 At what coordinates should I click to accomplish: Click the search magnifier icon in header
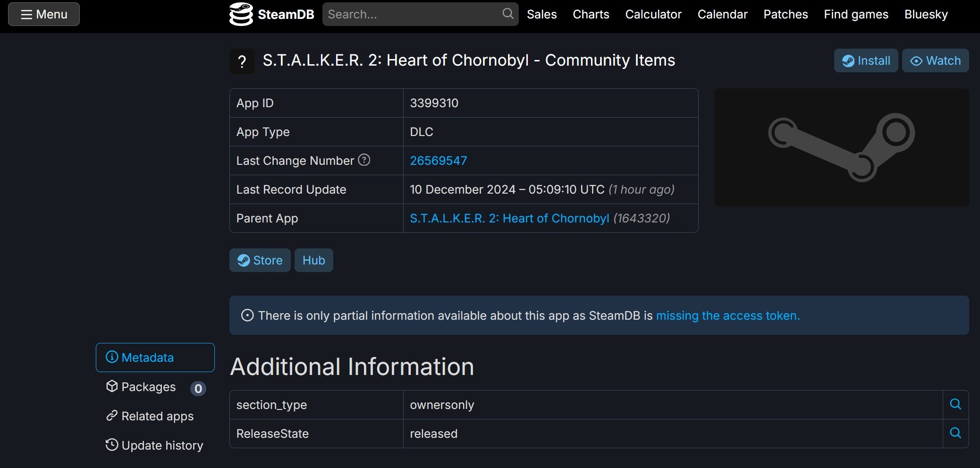(x=507, y=14)
